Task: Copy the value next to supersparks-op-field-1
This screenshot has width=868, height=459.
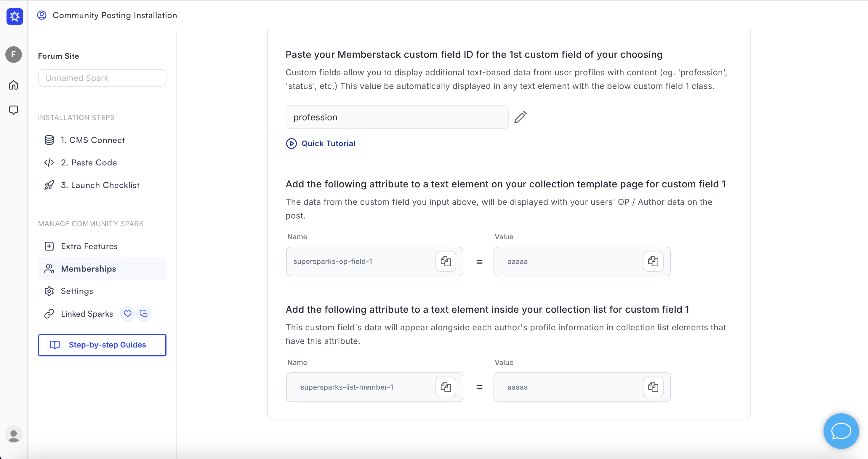Action: (x=653, y=261)
